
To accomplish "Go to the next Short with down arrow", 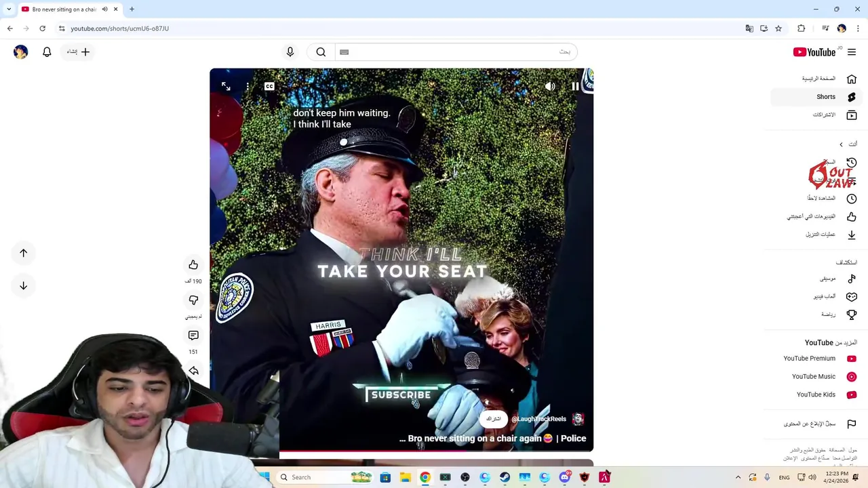I will click(x=23, y=285).
